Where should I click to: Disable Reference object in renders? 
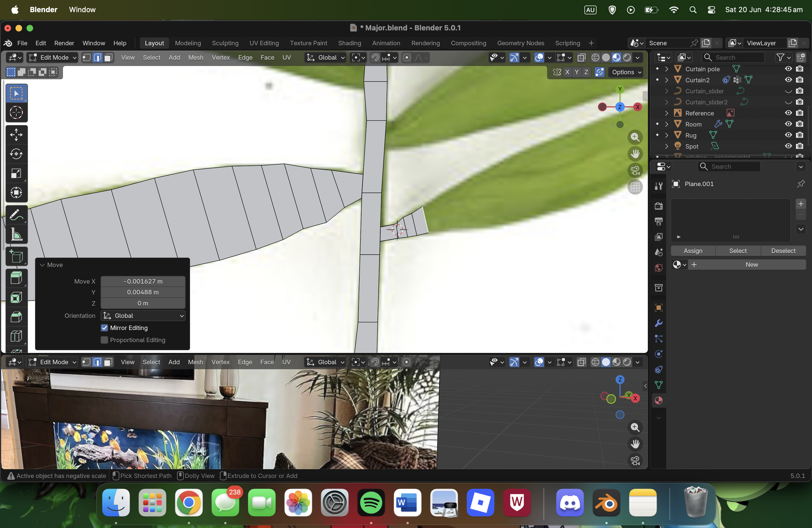[x=799, y=113]
